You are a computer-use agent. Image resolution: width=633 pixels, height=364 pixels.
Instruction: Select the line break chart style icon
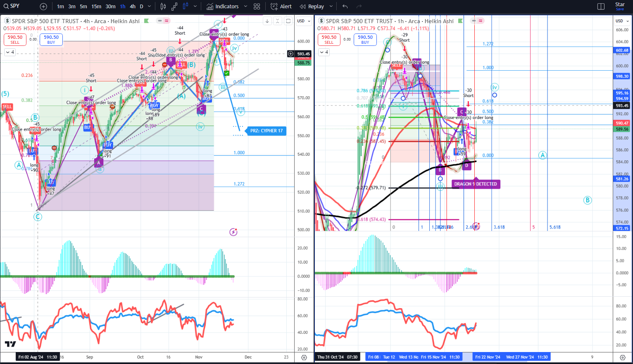[174, 7]
